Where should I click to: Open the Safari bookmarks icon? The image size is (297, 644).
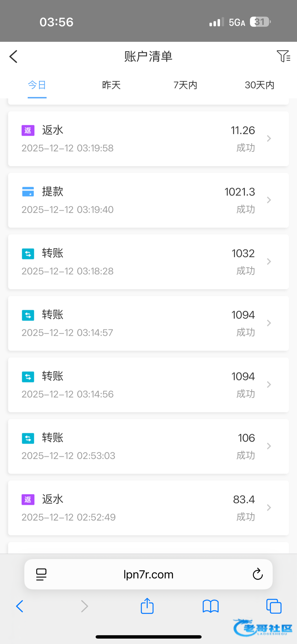click(x=210, y=606)
